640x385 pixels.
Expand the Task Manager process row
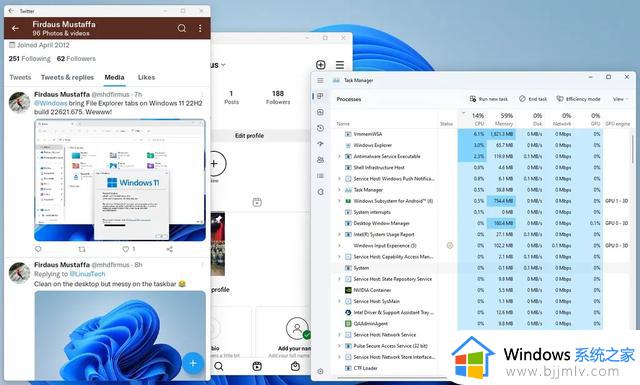point(339,190)
